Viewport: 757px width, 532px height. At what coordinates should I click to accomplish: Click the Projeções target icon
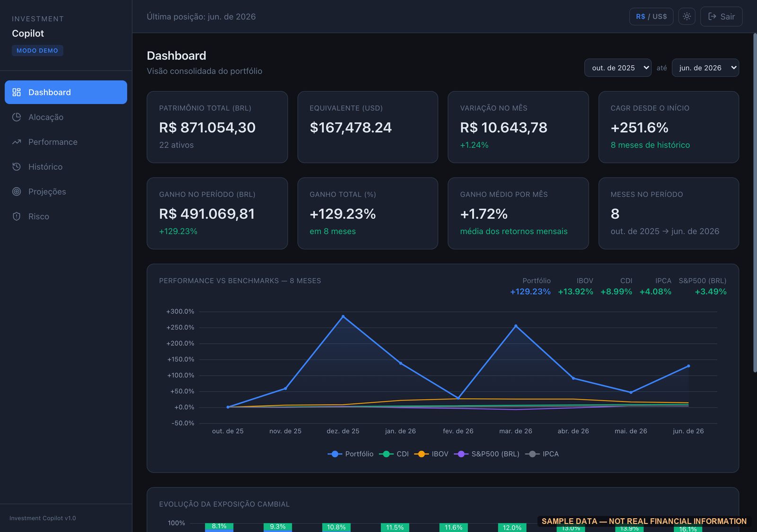click(x=17, y=192)
